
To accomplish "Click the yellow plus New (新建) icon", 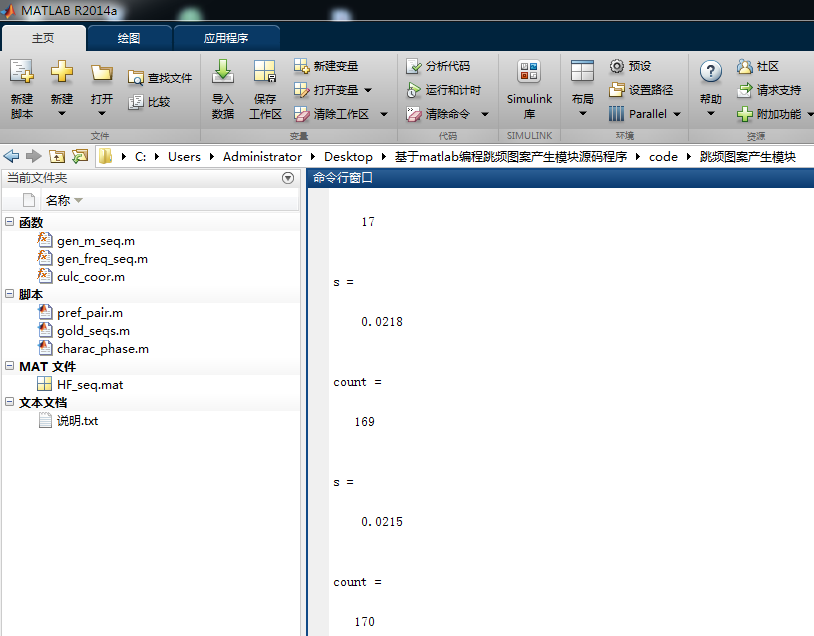I will click(61, 71).
